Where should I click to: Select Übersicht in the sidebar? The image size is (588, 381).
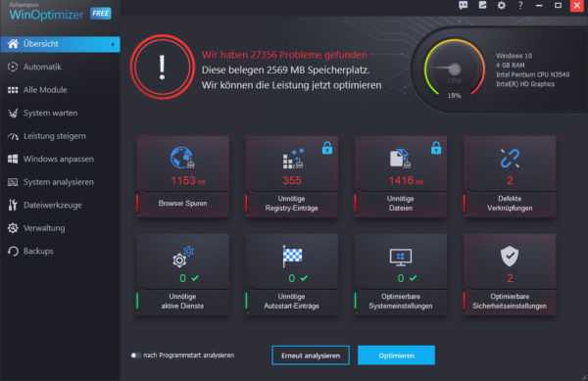point(60,44)
